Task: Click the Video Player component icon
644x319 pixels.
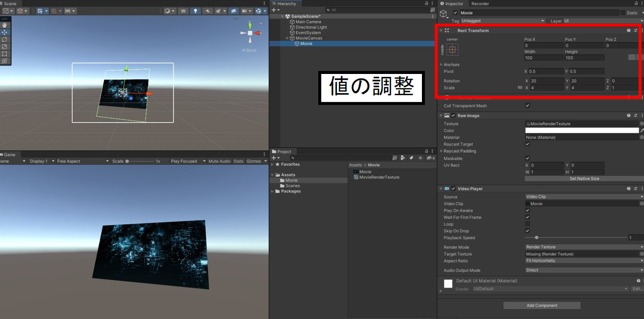Action: (446, 188)
